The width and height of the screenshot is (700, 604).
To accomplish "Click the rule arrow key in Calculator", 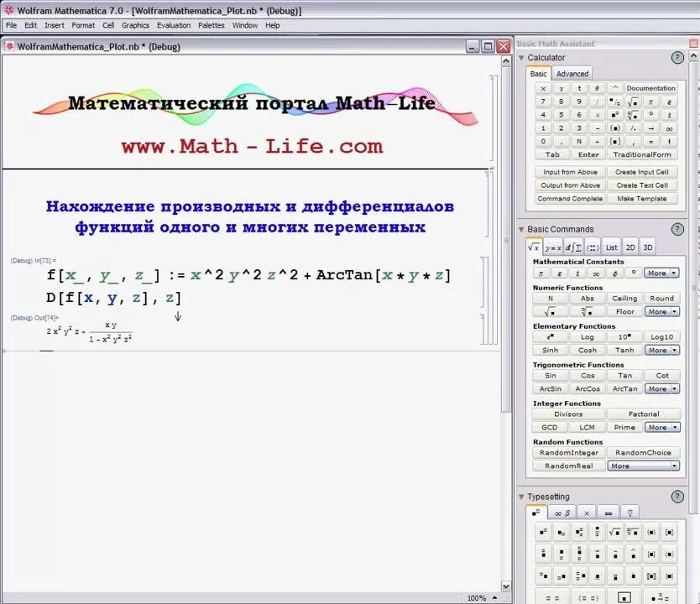I will 650,128.
